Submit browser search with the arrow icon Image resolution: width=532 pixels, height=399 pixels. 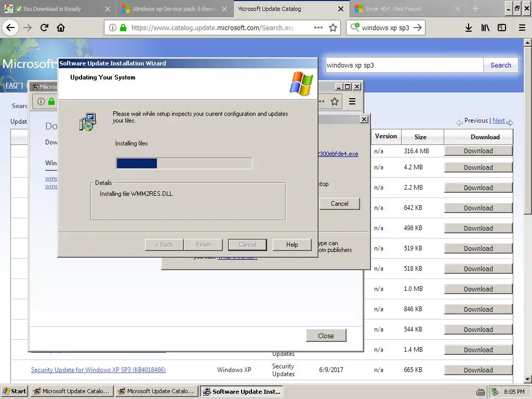click(418, 28)
